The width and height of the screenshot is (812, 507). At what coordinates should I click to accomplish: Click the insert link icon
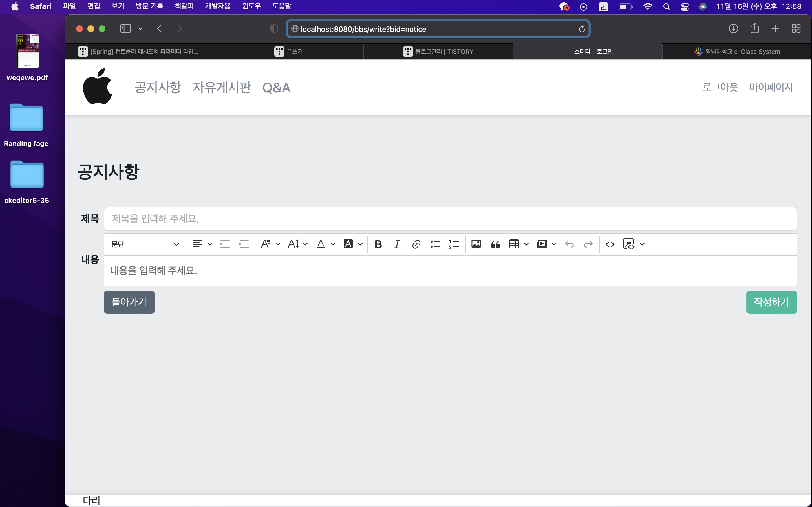pos(416,244)
